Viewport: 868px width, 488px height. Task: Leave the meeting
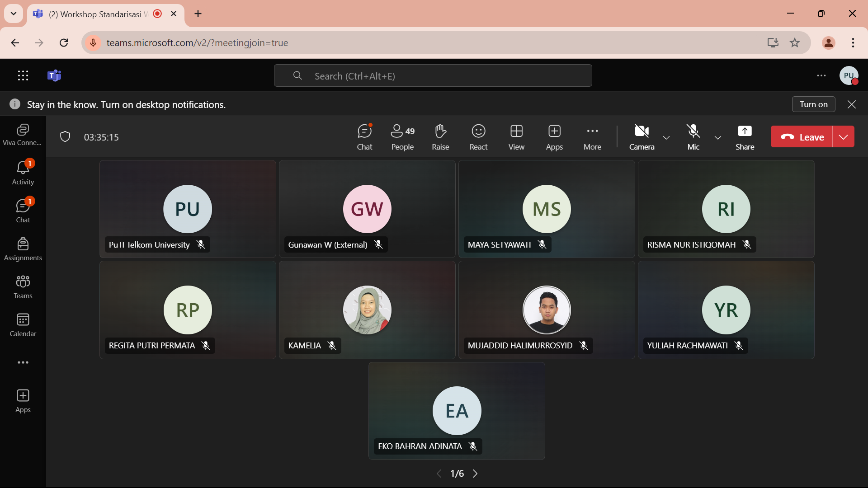point(802,136)
